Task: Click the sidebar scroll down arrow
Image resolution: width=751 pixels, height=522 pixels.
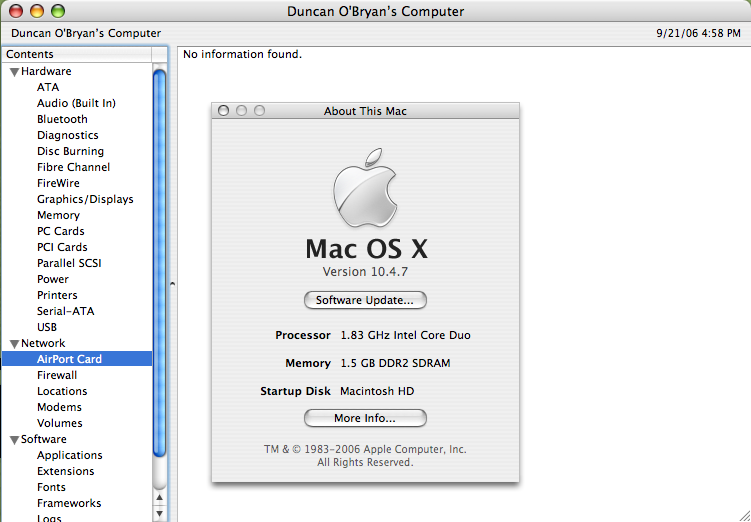Action: [x=159, y=514]
